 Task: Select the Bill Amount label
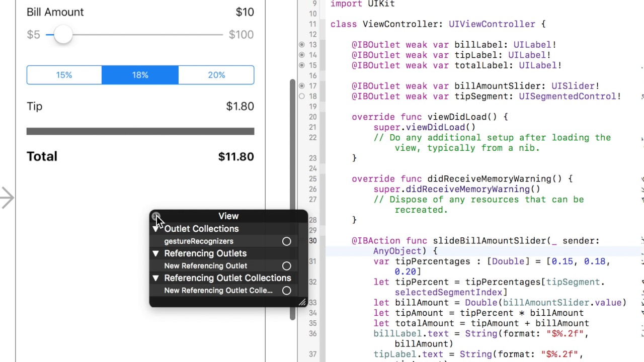pos(55,12)
